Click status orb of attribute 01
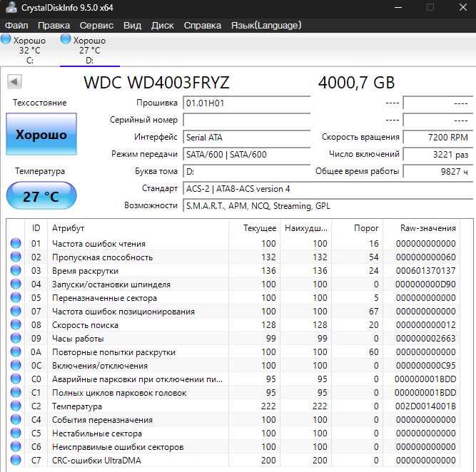This screenshot has height=472, width=476. [16, 243]
